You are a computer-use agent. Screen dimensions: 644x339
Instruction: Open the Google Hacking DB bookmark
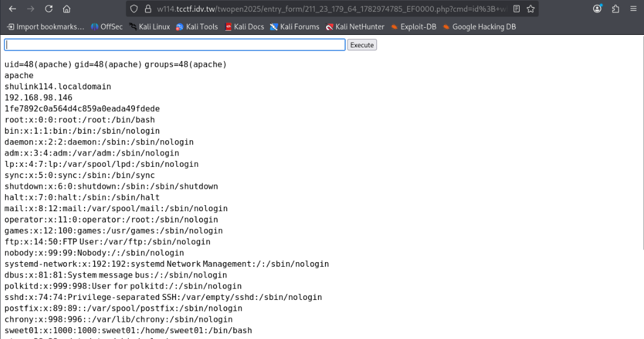(479, 27)
